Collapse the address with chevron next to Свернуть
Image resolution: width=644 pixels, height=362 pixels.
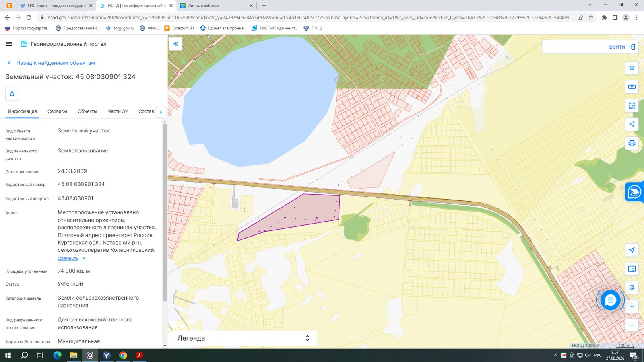(x=84, y=259)
